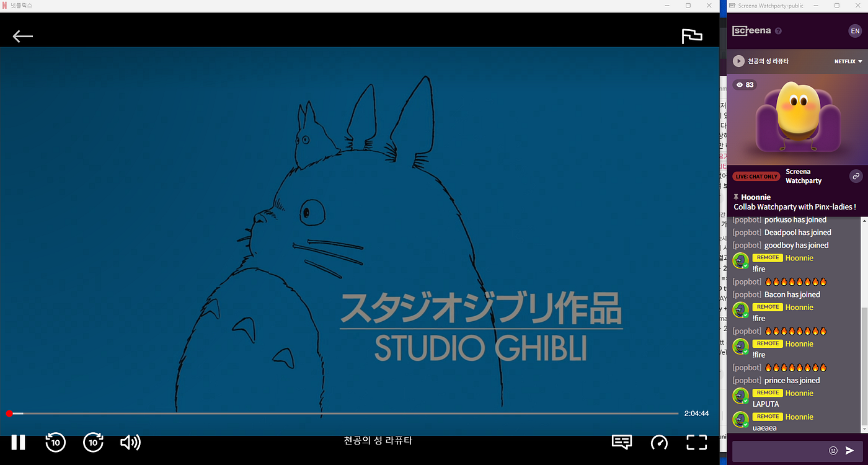The width and height of the screenshot is (868, 465).
Task: Click the Screena Watchparty title
Action: click(x=804, y=176)
